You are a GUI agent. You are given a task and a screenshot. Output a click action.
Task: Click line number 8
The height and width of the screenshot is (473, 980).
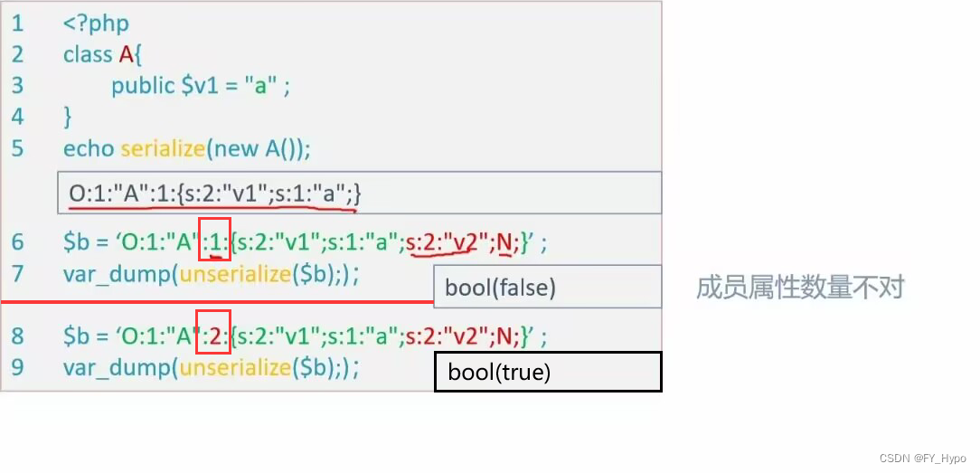coord(17,336)
